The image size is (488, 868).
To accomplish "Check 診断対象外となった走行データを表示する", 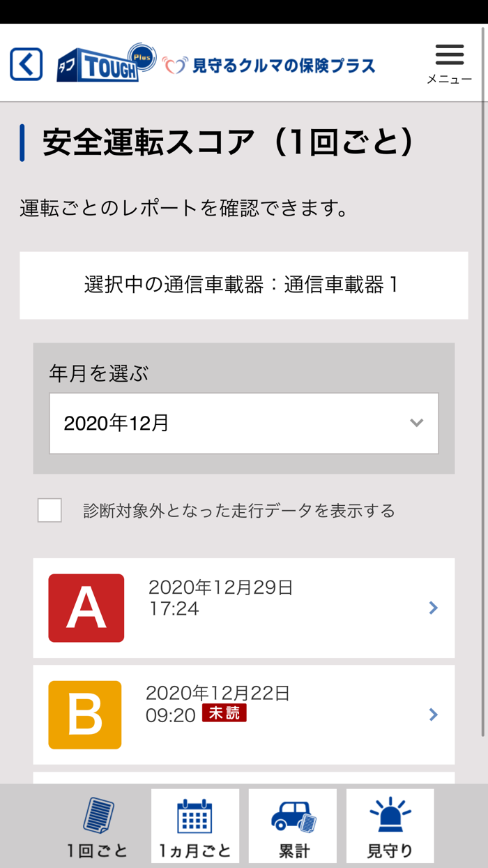I will [x=49, y=510].
